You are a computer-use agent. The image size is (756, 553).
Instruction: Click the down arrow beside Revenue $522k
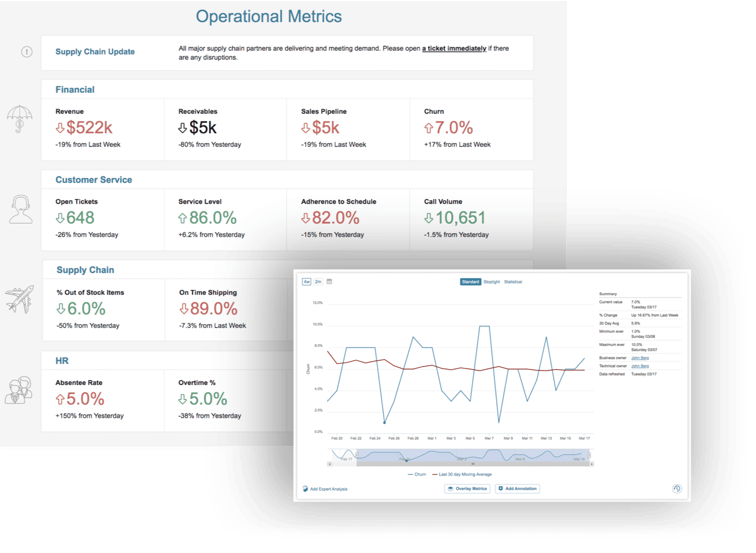pyautogui.click(x=60, y=128)
